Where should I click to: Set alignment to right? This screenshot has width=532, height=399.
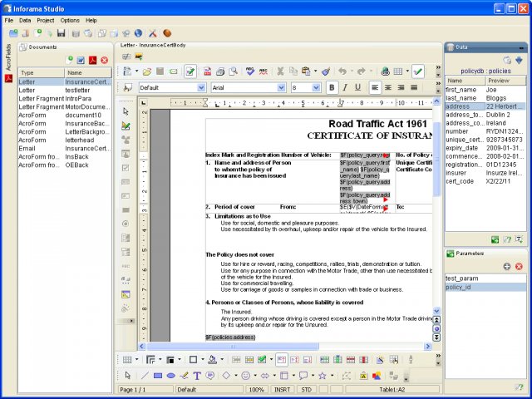[x=401, y=87]
